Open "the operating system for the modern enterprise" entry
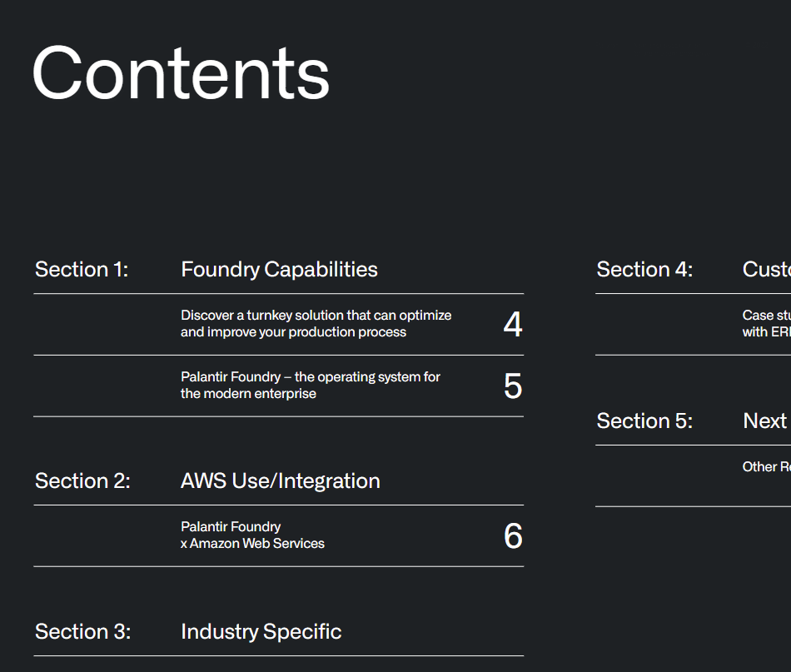The width and height of the screenshot is (791, 672). pyautogui.click(x=310, y=386)
